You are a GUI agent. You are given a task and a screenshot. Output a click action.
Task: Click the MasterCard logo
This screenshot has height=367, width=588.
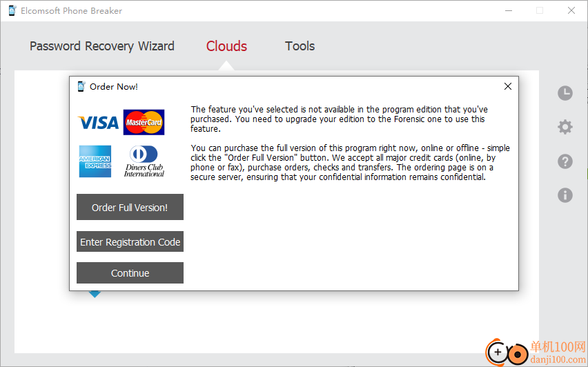tap(144, 122)
